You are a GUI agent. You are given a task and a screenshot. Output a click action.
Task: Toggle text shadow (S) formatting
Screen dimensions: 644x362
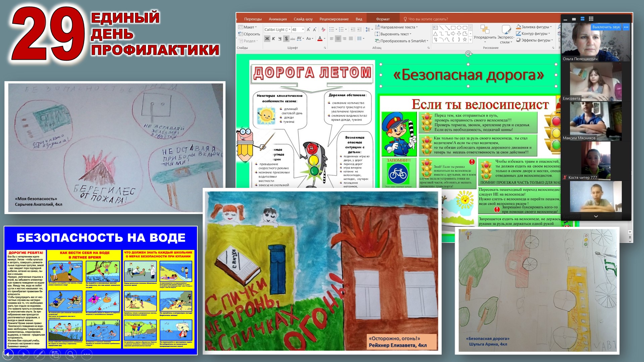286,39
